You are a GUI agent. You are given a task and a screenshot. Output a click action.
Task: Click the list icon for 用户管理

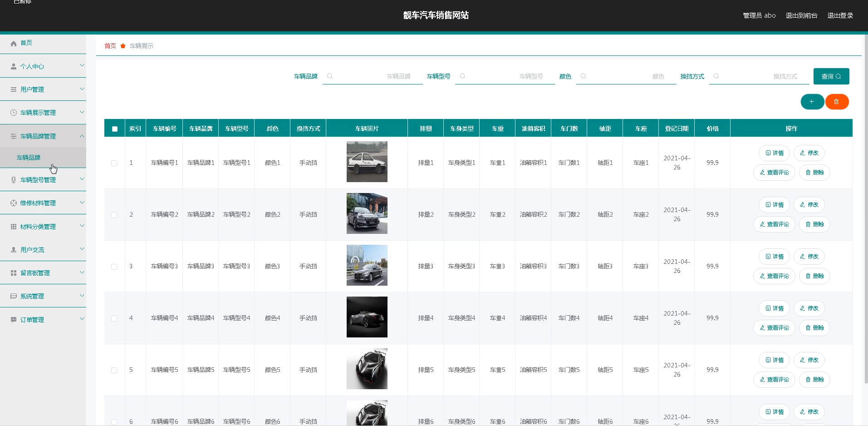(x=14, y=89)
